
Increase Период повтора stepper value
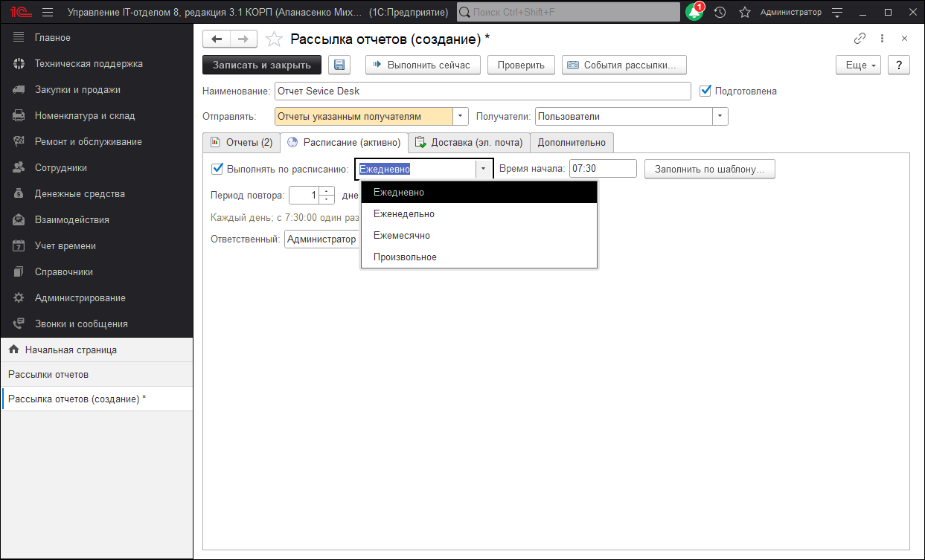point(327,191)
